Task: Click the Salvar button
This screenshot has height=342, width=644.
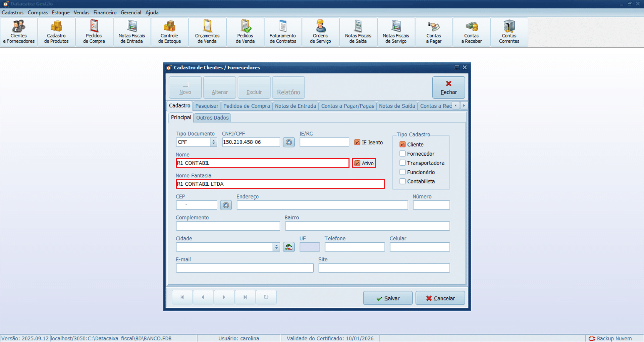Action: click(x=388, y=298)
